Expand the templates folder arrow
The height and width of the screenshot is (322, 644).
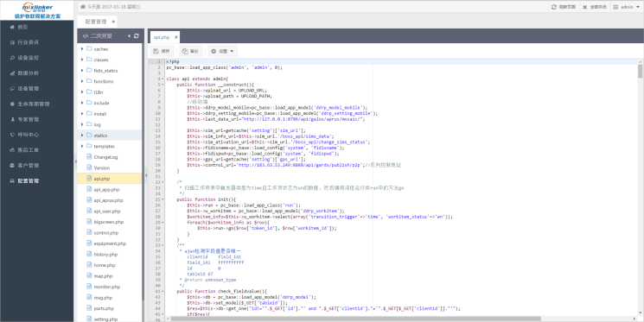click(82, 146)
